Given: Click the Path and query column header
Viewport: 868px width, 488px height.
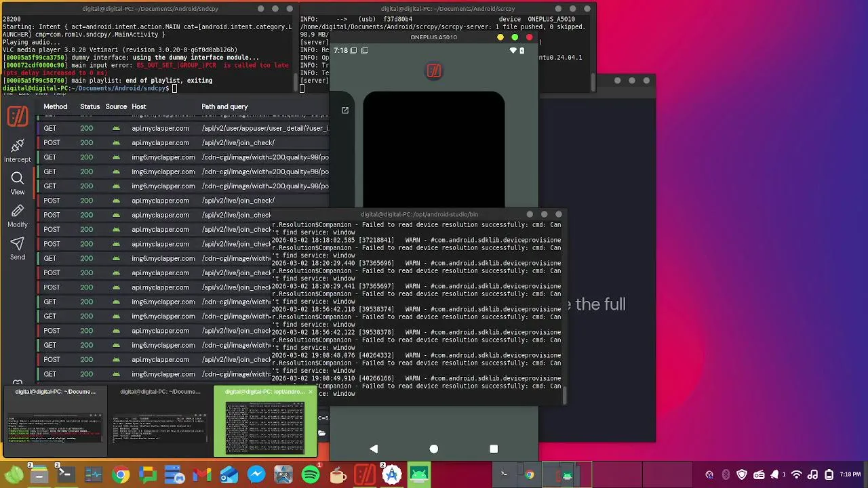Looking at the screenshot, I should 224,106.
